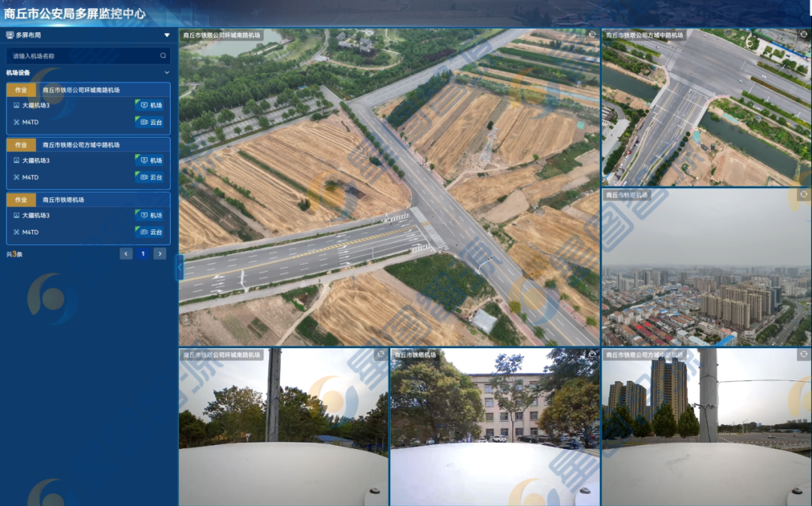
Task: Open the 多屏布局 layout dropdown
Action: point(167,35)
